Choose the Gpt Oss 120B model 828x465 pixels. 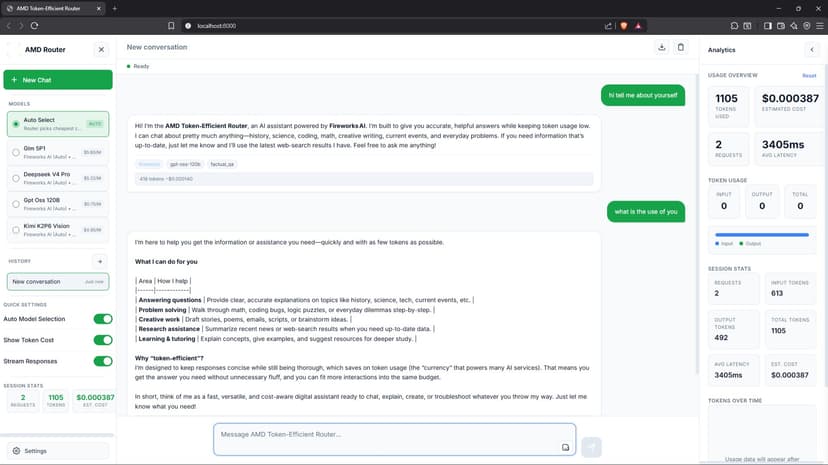click(x=58, y=204)
